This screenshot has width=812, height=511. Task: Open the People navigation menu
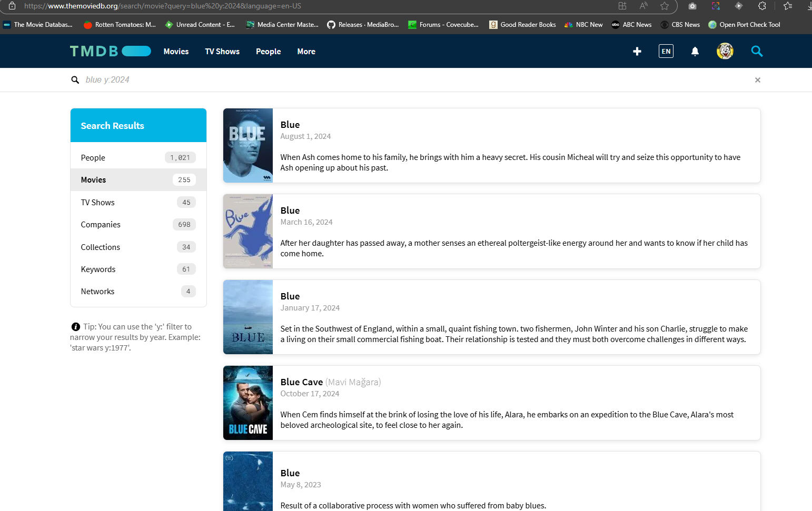coord(268,52)
